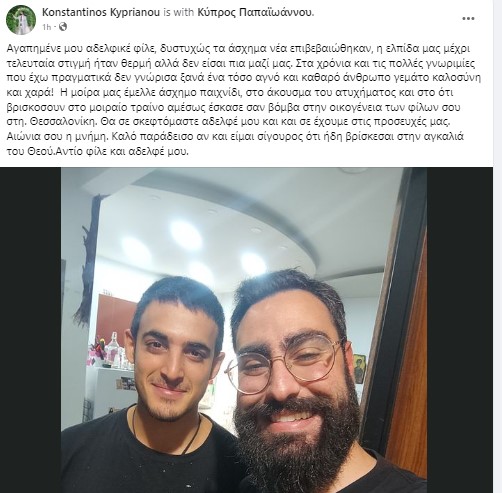Click the religious icon on the wall
This screenshot has height=493, width=502.
(359, 369)
